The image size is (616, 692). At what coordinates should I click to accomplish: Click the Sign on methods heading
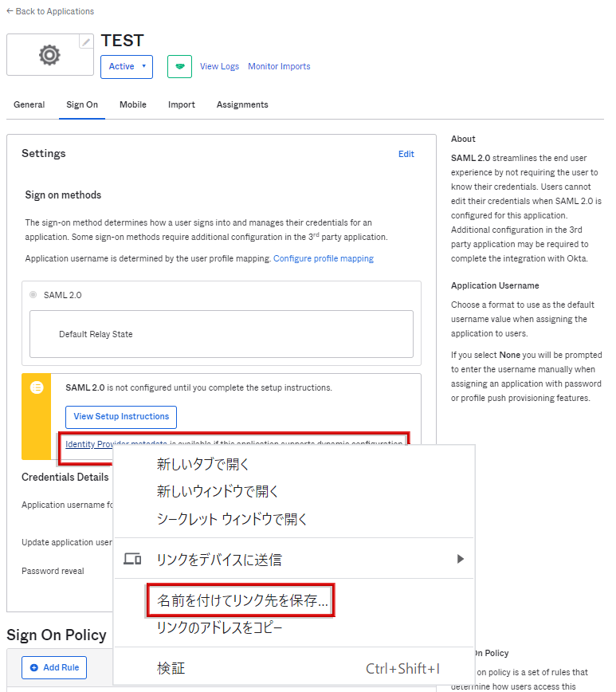(63, 195)
